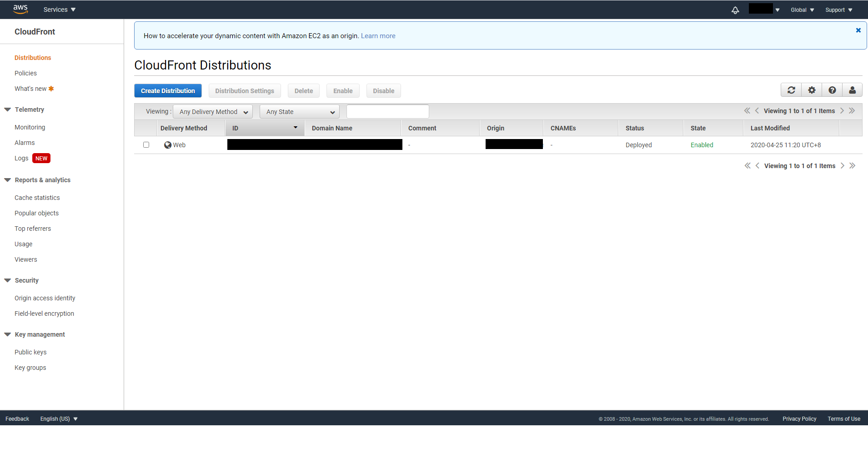Open the Any Delivery Method dropdown
868x458 pixels.
click(x=213, y=112)
